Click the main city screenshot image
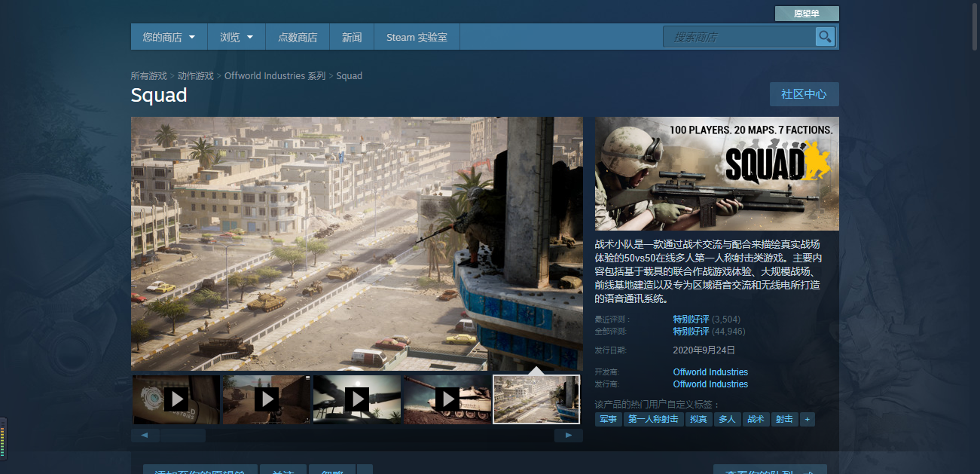980x474 pixels. 357,243
